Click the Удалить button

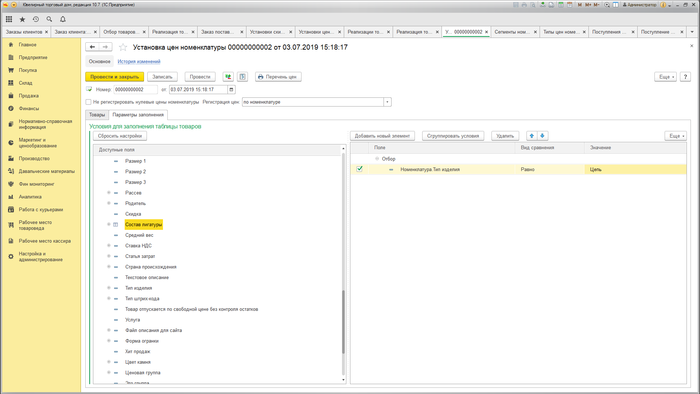505,136
